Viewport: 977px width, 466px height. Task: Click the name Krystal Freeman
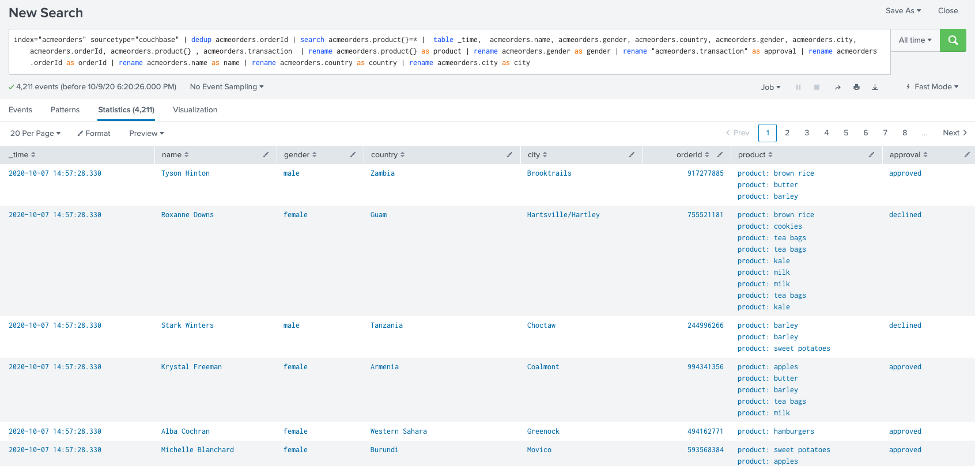tap(191, 366)
